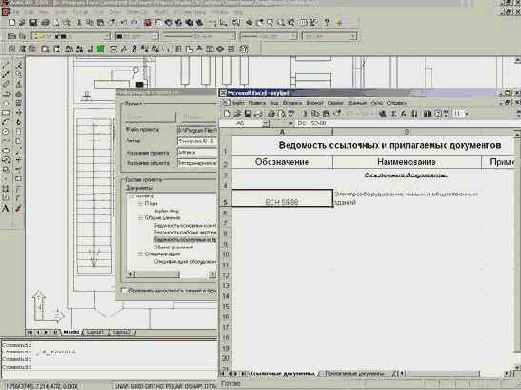Switch to 'Прилагаемые документы' sheet tab in Excel
Viewport: 521px width, 390px height.
[x=354, y=374]
